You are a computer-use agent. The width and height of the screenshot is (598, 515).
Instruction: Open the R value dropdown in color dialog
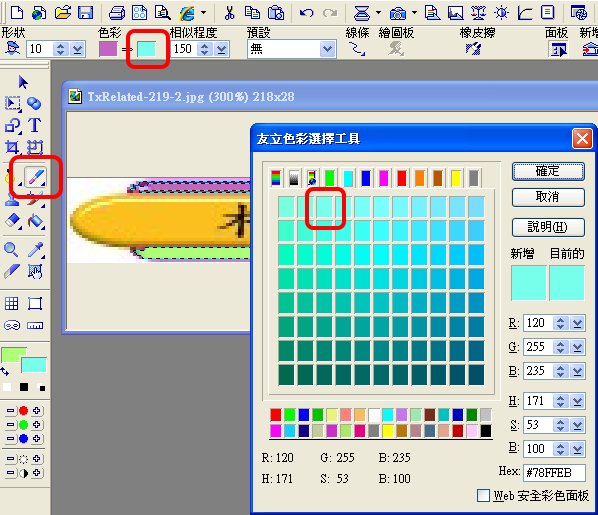point(577,323)
